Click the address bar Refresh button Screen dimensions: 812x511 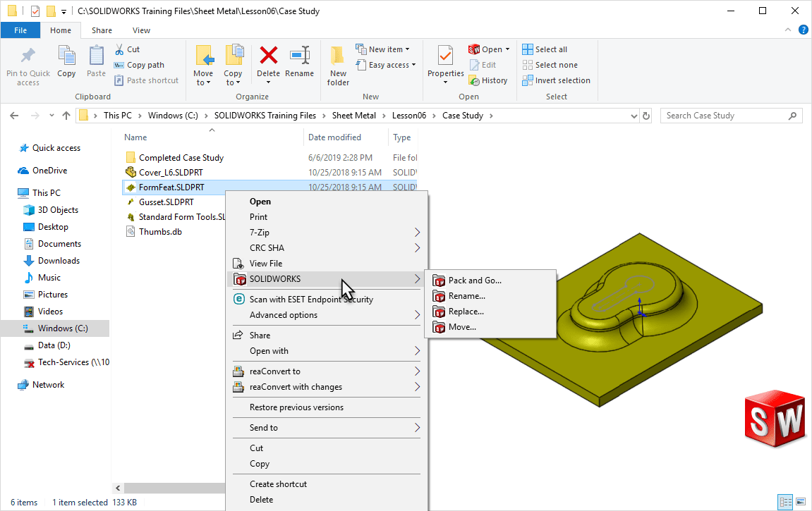tap(646, 116)
